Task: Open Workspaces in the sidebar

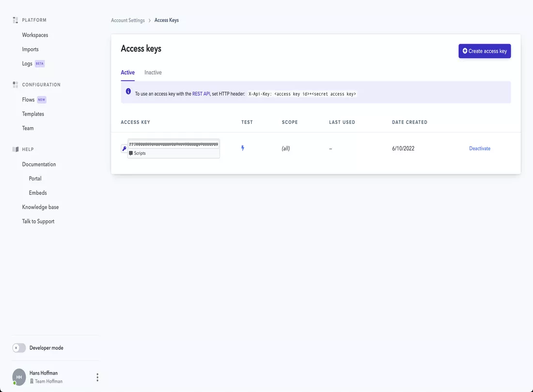Action: 35,35
